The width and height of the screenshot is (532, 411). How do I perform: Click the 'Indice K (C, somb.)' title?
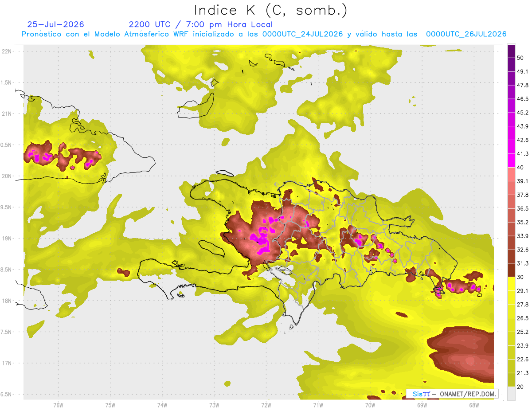(x=270, y=10)
